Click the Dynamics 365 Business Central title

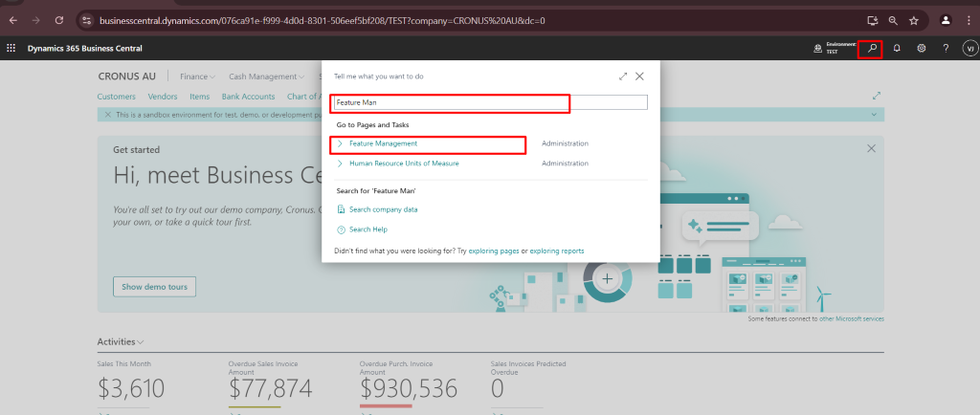click(x=85, y=49)
